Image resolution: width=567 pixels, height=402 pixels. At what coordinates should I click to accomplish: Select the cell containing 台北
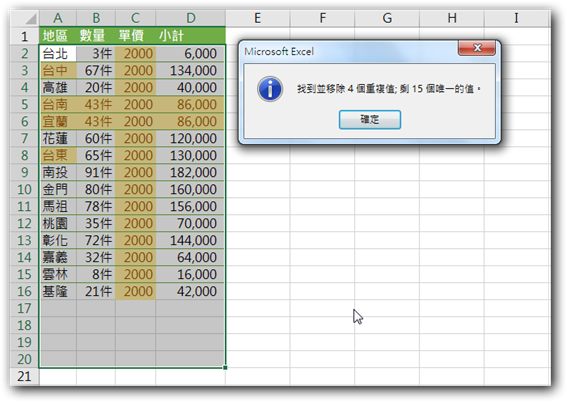click(x=58, y=54)
